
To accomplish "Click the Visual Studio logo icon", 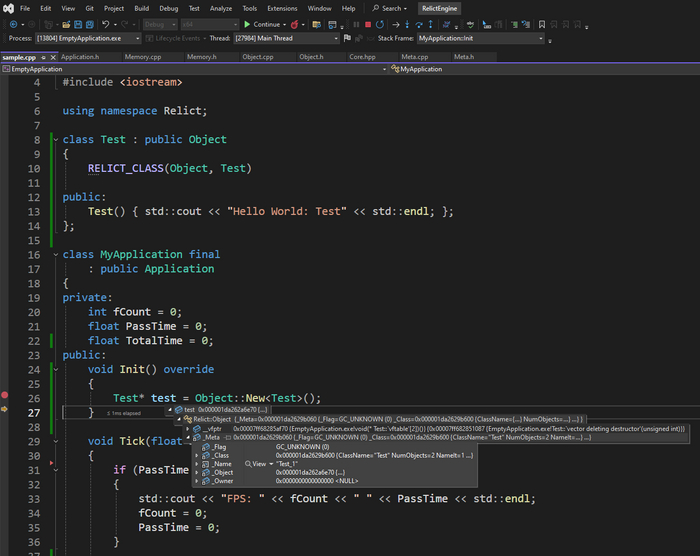I will point(8,8).
